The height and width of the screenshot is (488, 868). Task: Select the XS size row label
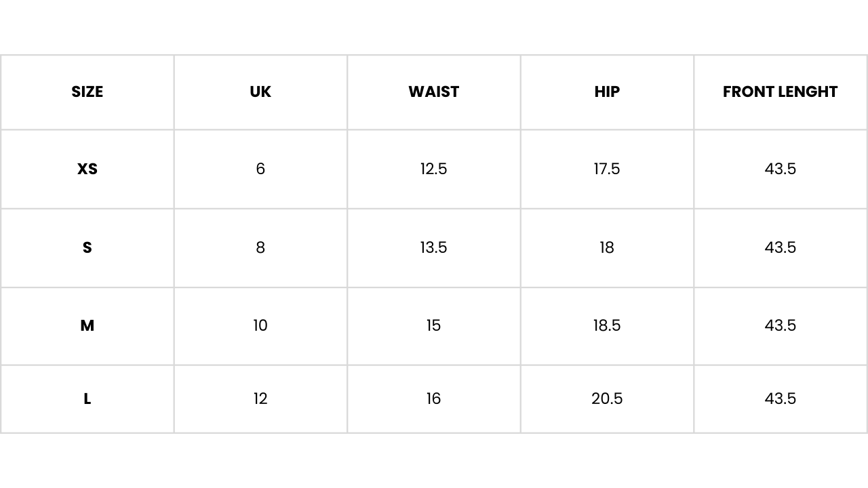click(87, 169)
